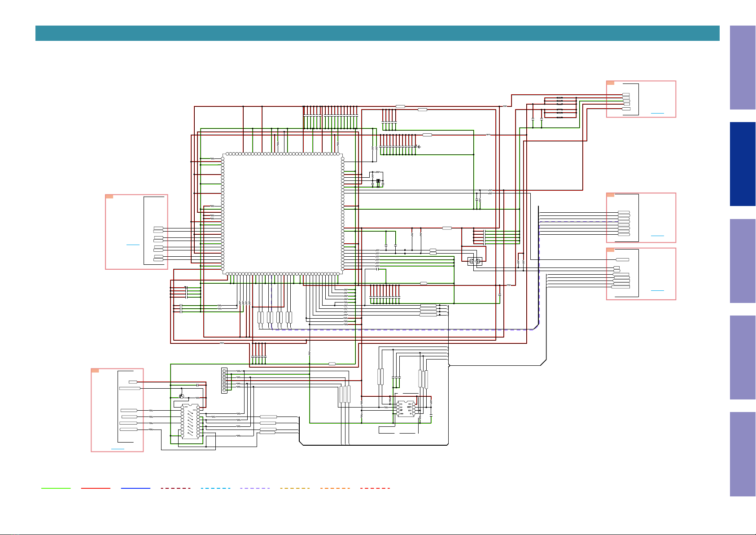Click the dashed dark-red legend line
756x535 pixels.
(175, 488)
